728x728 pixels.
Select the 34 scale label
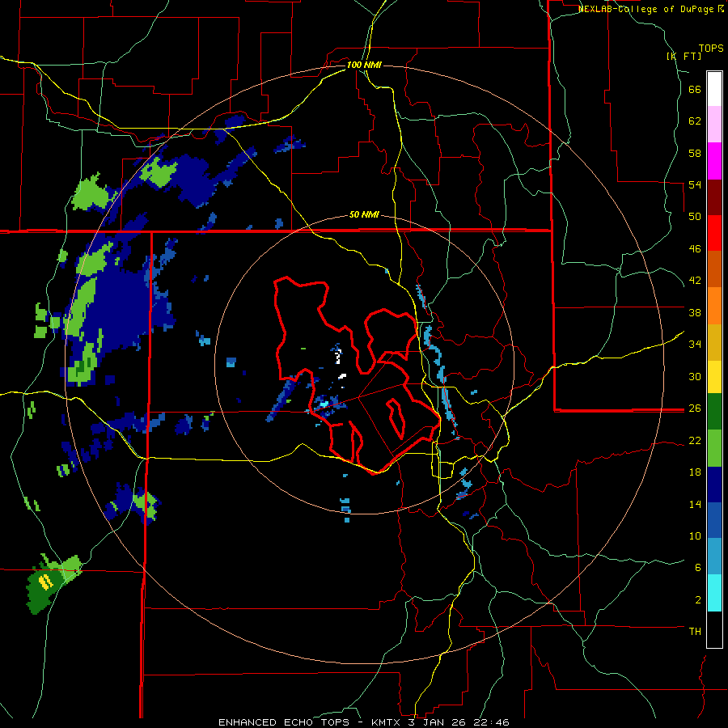point(695,345)
